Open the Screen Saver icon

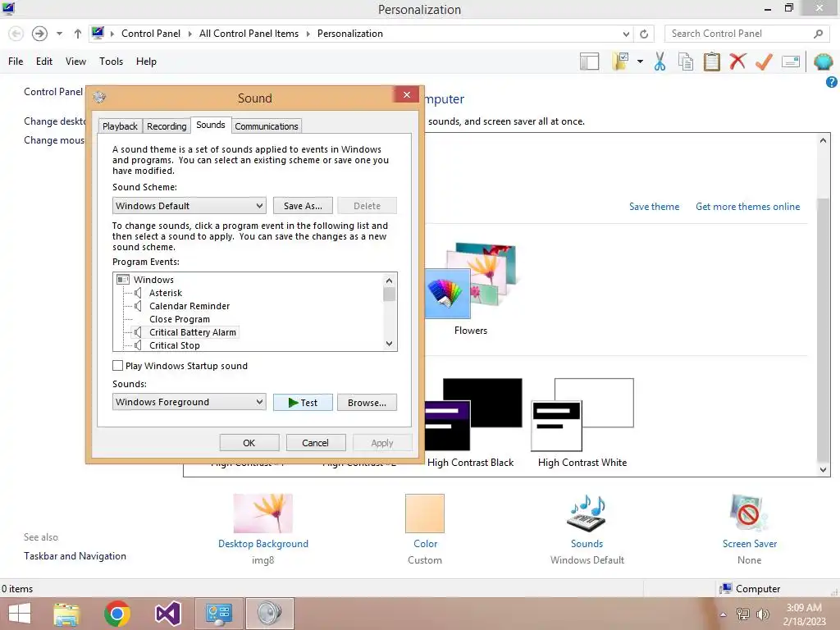pos(749,514)
